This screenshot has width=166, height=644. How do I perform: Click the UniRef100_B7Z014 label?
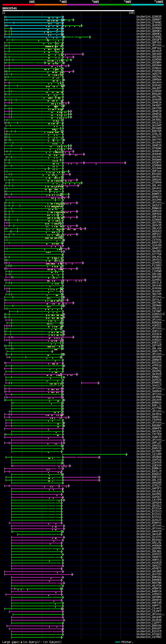tap(149, 509)
